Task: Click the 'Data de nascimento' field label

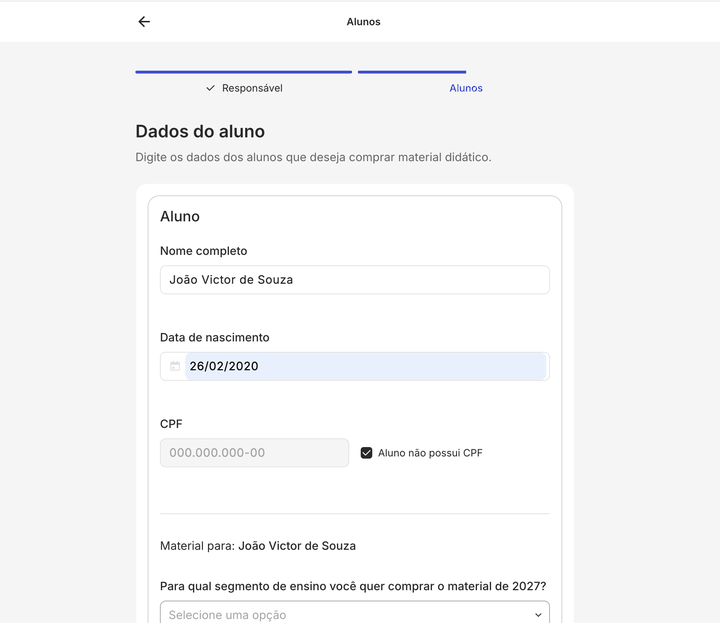Action: tap(214, 337)
